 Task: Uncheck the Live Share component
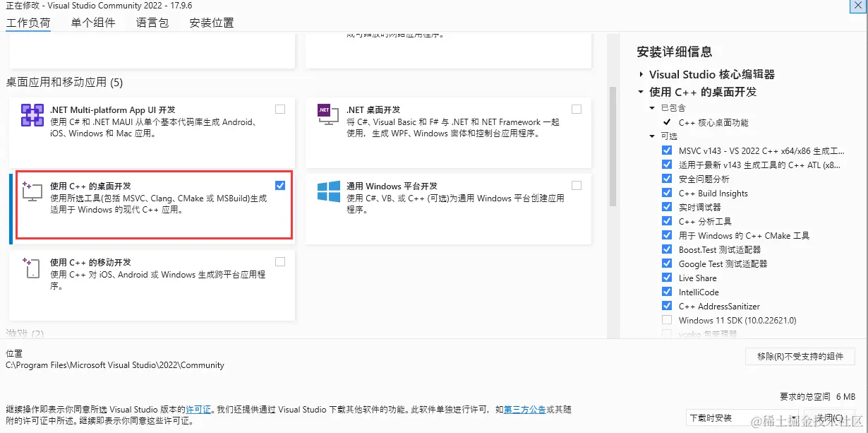[667, 278]
